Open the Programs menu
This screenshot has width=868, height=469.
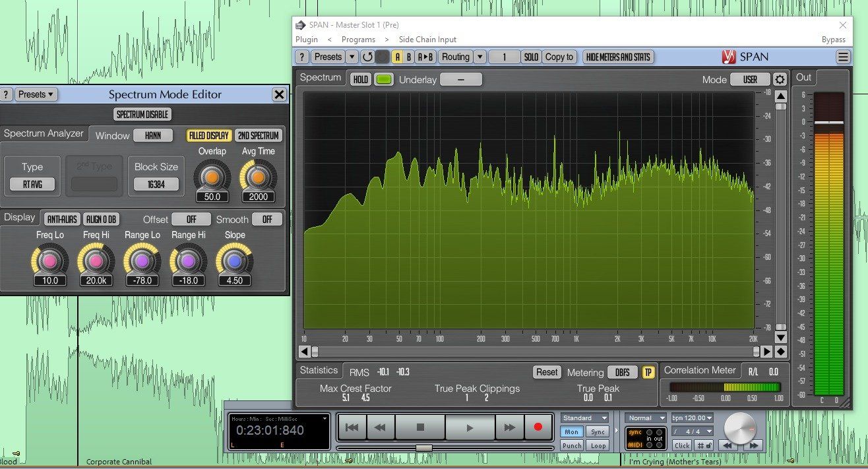coord(358,40)
